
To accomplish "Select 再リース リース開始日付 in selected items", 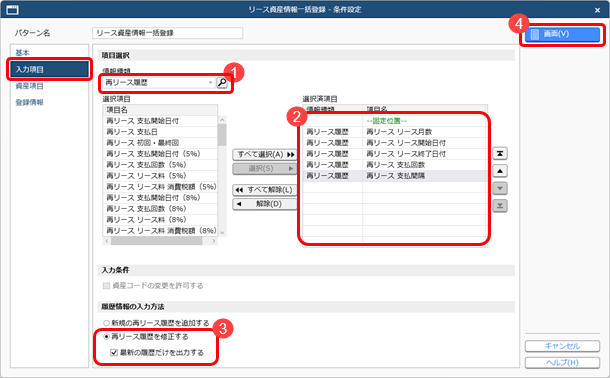I will pyautogui.click(x=395, y=143).
